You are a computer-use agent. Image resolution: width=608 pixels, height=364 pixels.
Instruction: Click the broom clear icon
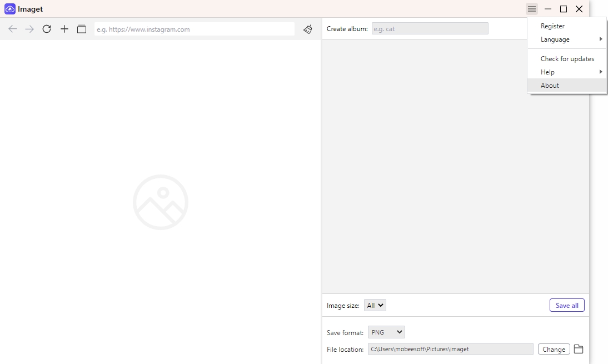tap(308, 29)
